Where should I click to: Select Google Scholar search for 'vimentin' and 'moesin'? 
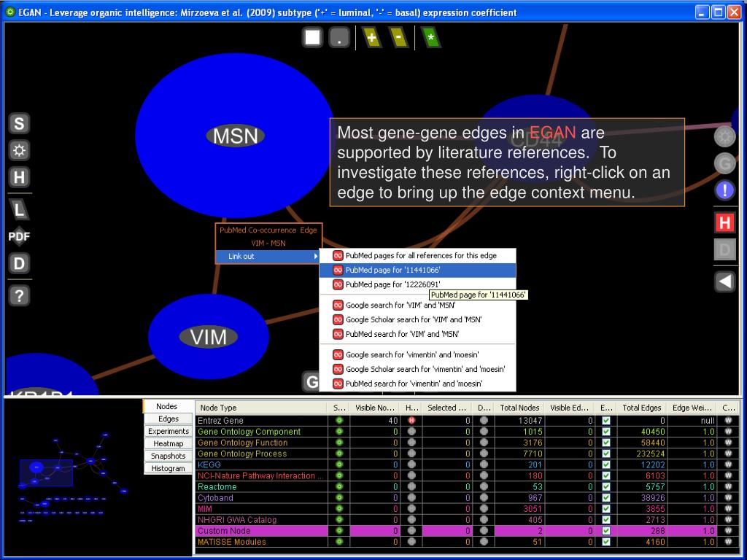coord(417,369)
